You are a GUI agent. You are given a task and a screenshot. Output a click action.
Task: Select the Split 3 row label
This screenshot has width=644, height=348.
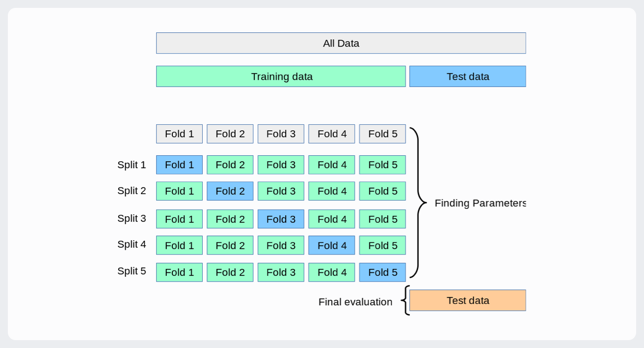click(132, 218)
